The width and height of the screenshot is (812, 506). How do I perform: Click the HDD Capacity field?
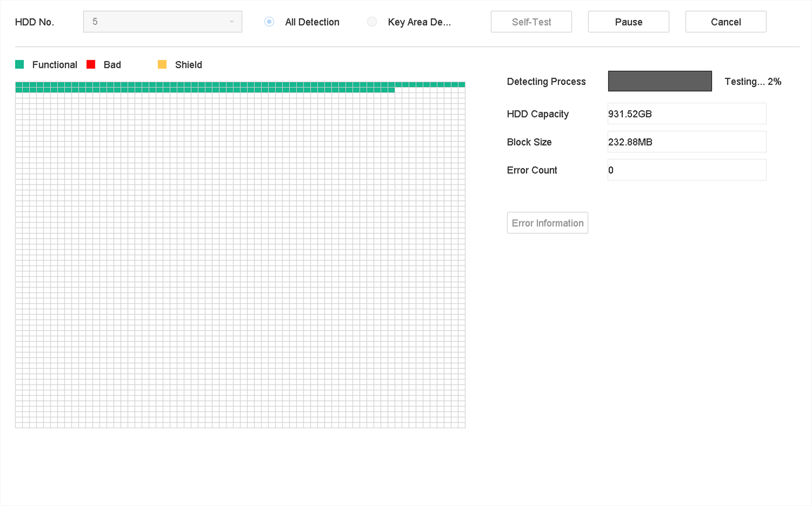click(686, 114)
